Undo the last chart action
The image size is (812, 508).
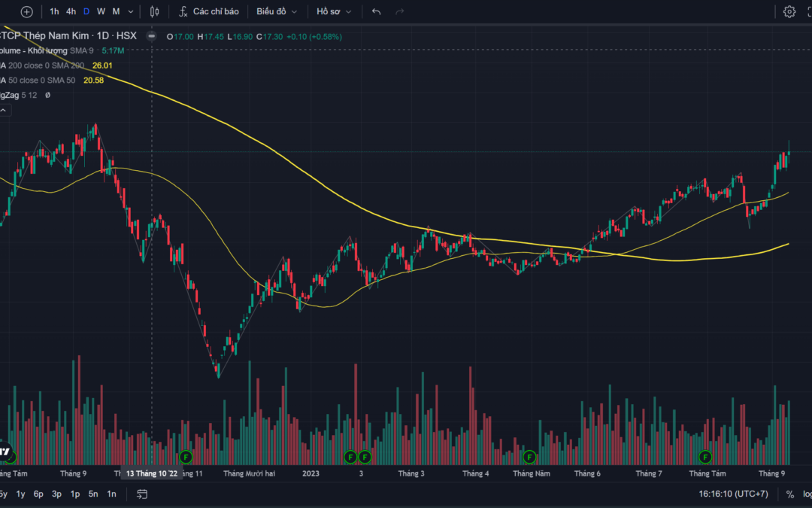[377, 11]
